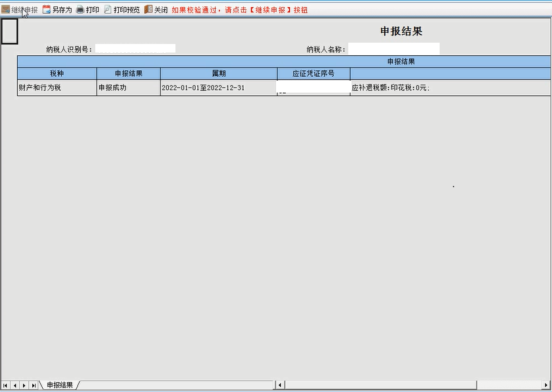Image resolution: width=552 pixels, height=392 pixels.
Task: Click the 纳税人名称 field value
Action: pyautogui.click(x=394, y=49)
